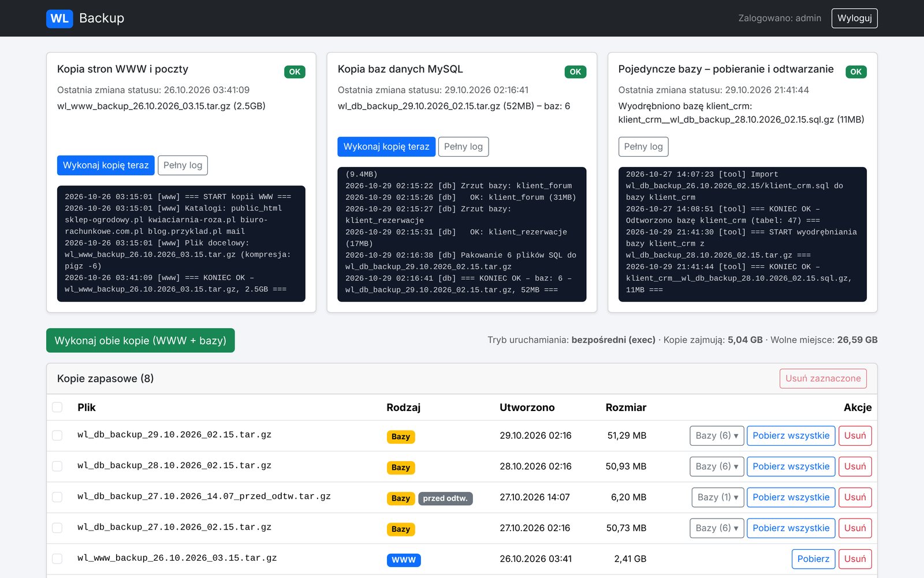Image resolution: width=924 pixels, height=578 pixels.
Task: Delete wl_db_backup_29.10.2026 with Usuń
Action: pyautogui.click(x=855, y=436)
